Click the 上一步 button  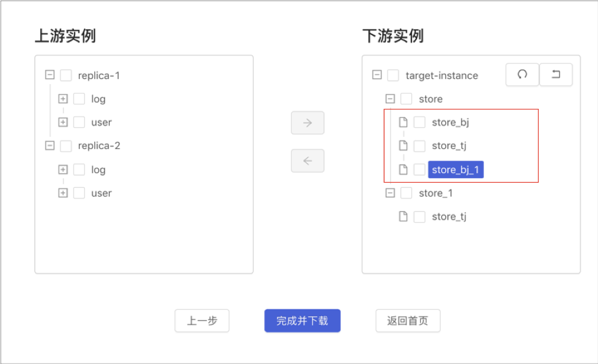(202, 321)
